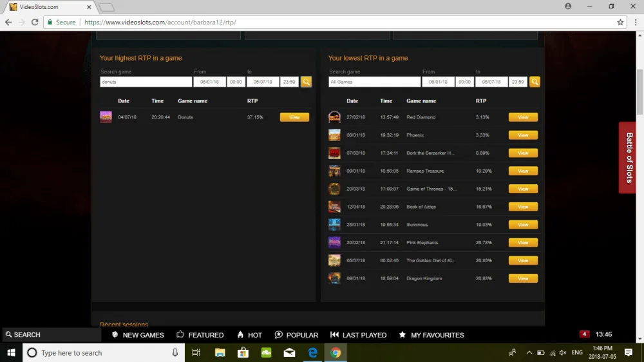The height and width of the screenshot is (362, 644).
Task: Open Chrome menu (three dots)
Action: click(636, 22)
